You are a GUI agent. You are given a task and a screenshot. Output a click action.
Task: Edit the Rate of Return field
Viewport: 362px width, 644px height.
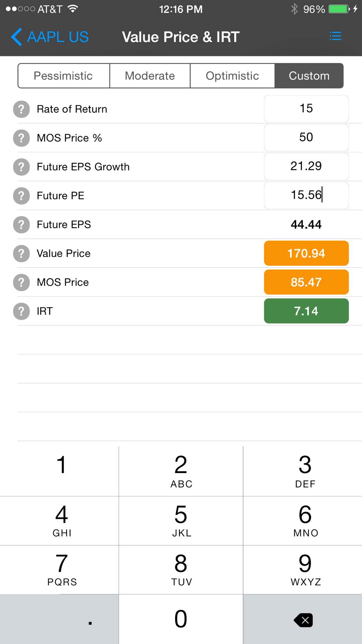click(x=306, y=109)
